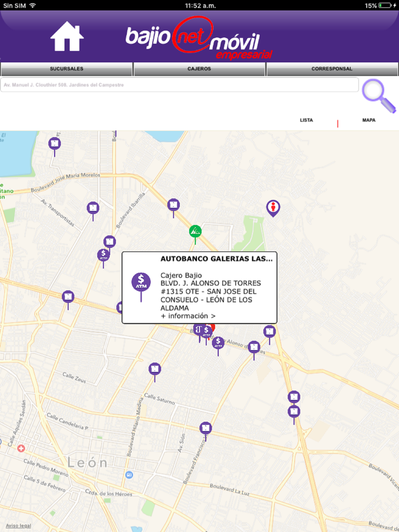Click the ATM icon inside the info callout
This screenshot has width=399, height=532.
(x=141, y=282)
